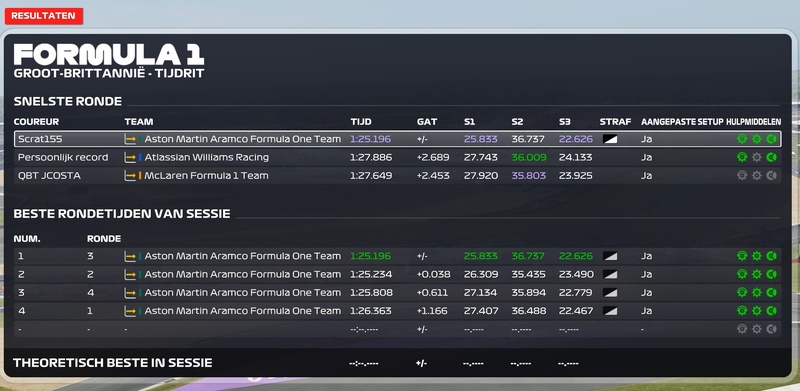Screen dimensions: 800x391
Task: Click the COUREUR column header
Action: pos(36,122)
